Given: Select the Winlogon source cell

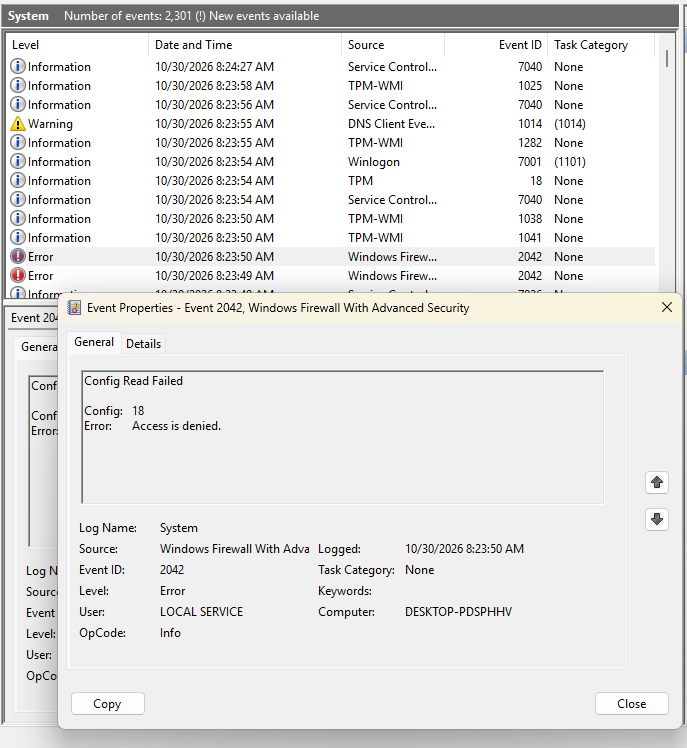Looking at the screenshot, I should [374, 162].
